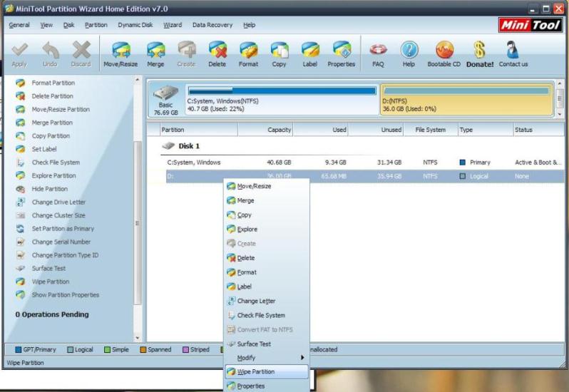
Task: Open the Partition menu
Action: click(96, 25)
